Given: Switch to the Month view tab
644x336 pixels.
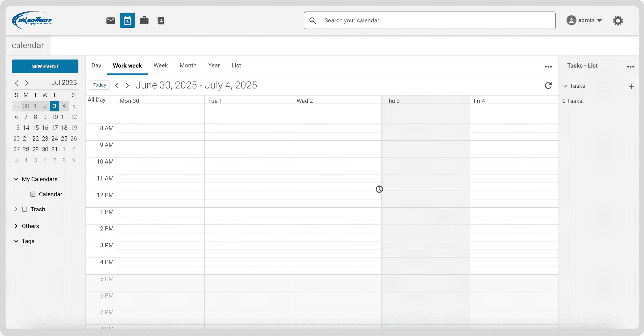Looking at the screenshot, I should tap(188, 65).
